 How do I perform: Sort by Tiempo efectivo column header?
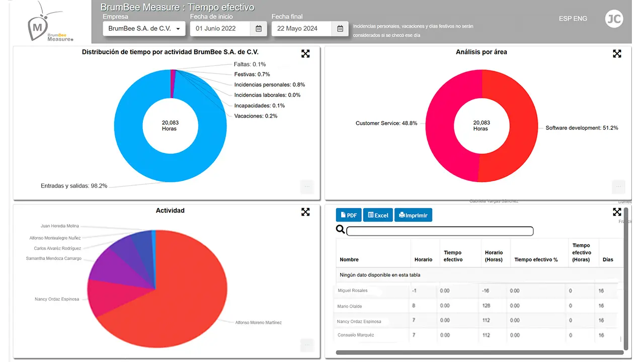click(460, 253)
